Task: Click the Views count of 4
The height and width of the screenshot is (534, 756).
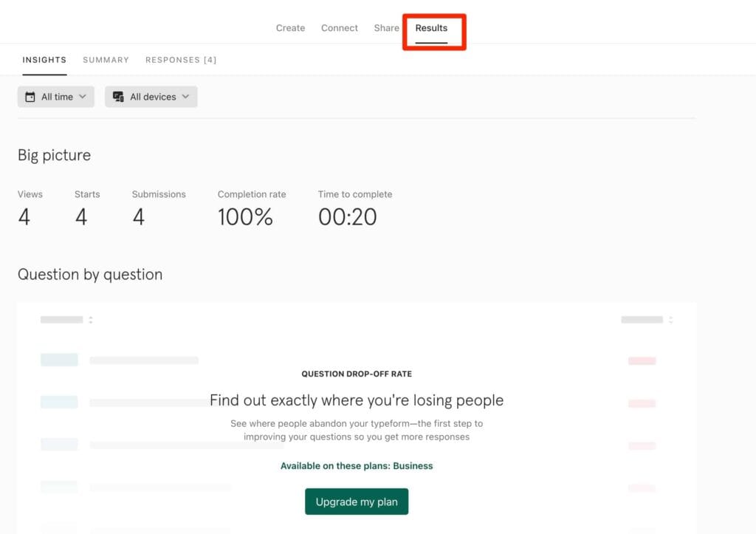Action: (x=25, y=216)
